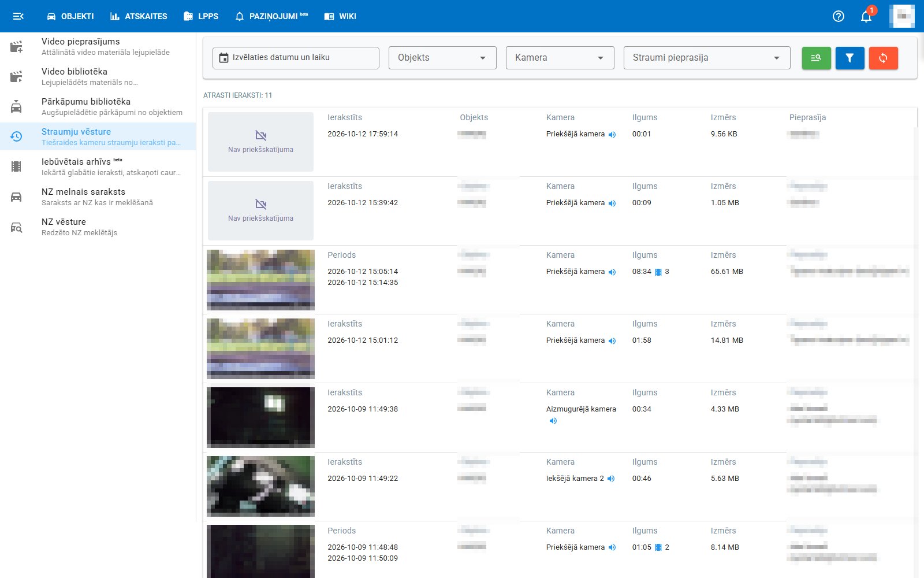This screenshot has height=578, width=924.
Task: Open the LPPS top menu
Action: tap(201, 16)
